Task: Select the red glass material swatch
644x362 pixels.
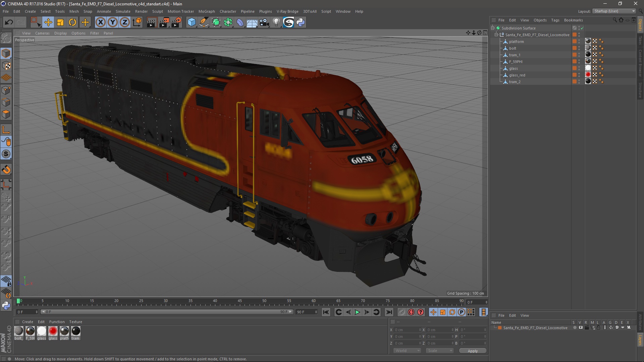Action: (53, 331)
